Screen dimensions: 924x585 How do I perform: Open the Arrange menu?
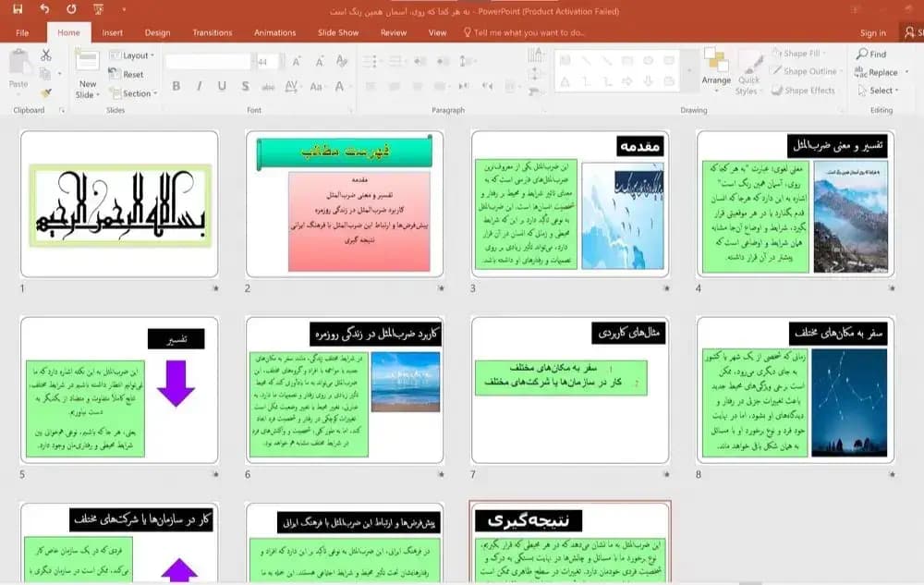pyautogui.click(x=716, y=70)
